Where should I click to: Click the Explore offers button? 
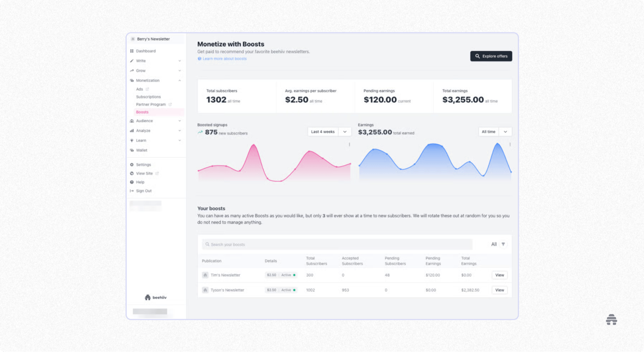tap(491, 56)
